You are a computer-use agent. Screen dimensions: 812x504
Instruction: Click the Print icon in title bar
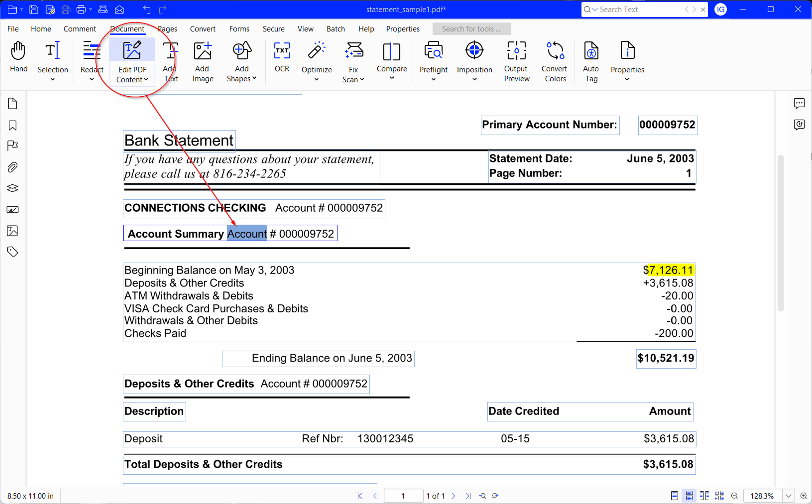point(81,9)
